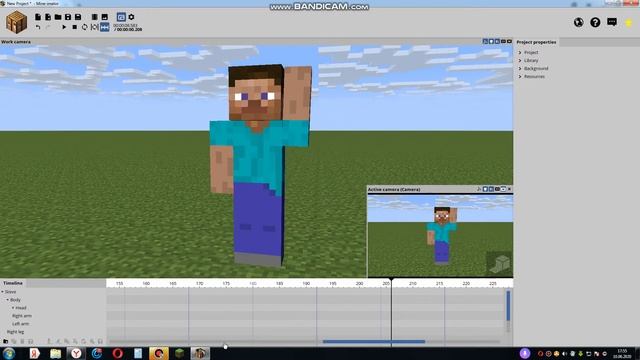This screenshot has height=360, width=640.
Task: Open the file explorer taskbar icon
Action: click(x=56, y=353)
